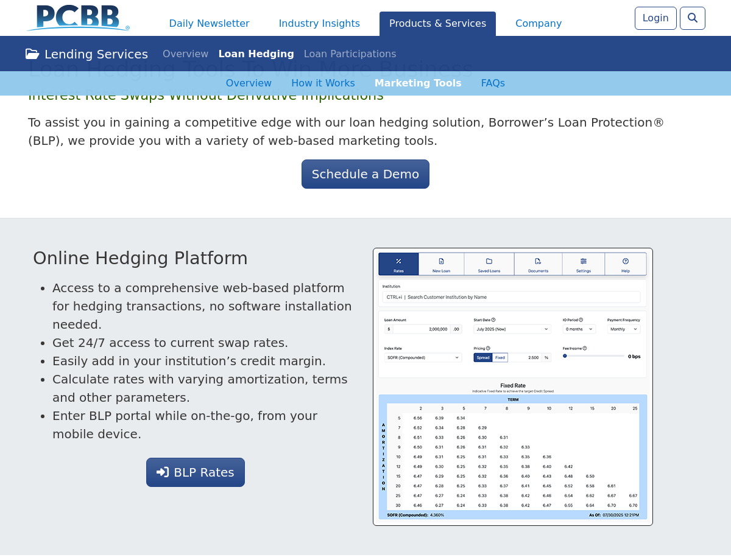This screenshot has height=560, width=731.
Task: Select the Spread pricing toggle
Action: [x=482, y=358]
